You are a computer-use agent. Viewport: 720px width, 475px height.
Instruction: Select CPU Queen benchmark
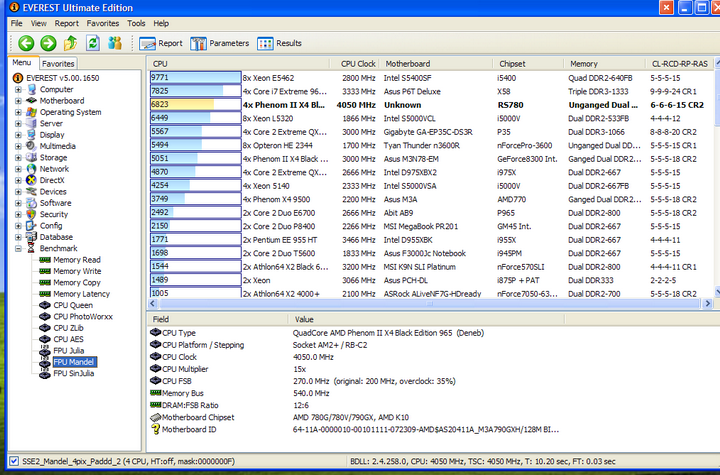point(73,305)
